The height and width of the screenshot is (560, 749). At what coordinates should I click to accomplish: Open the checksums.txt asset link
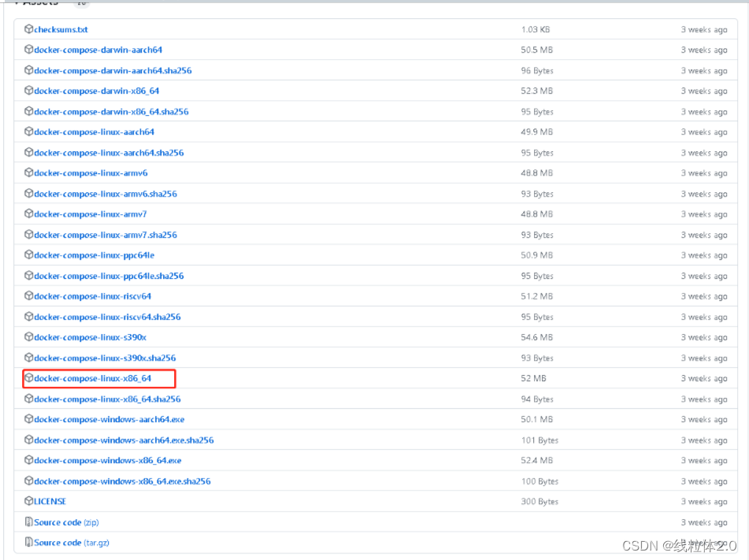[61, 30]
